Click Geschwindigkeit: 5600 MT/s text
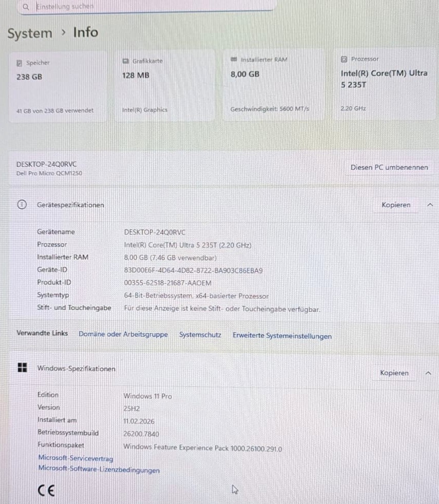This screenshot has width=439, height=504. [270, 109]
